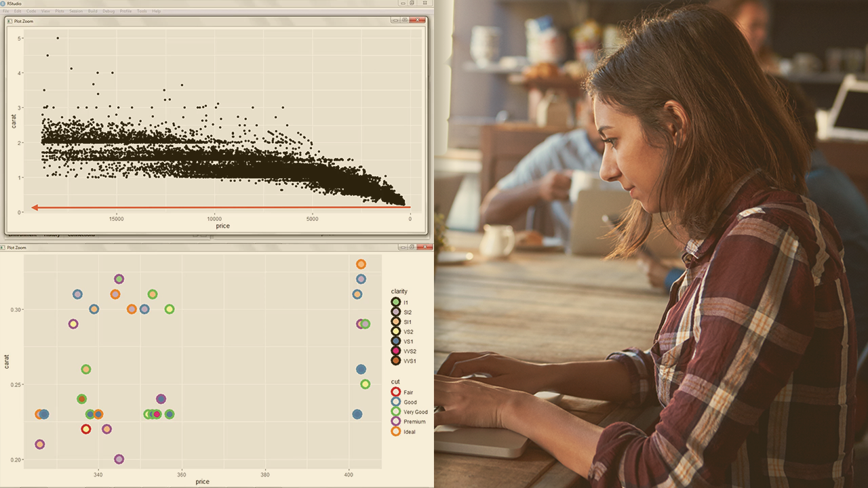Click the red arrow head on scatter plot
The height and width of the screenshot is (488, 868).
click(x=35, y=207)
